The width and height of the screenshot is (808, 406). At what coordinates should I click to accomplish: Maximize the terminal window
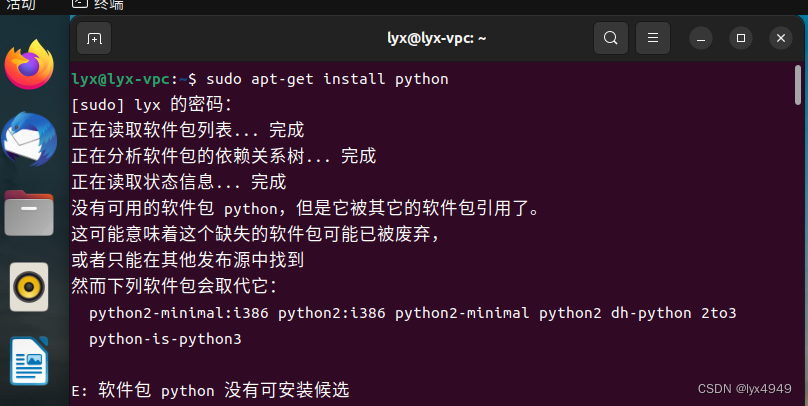[741, 38]
